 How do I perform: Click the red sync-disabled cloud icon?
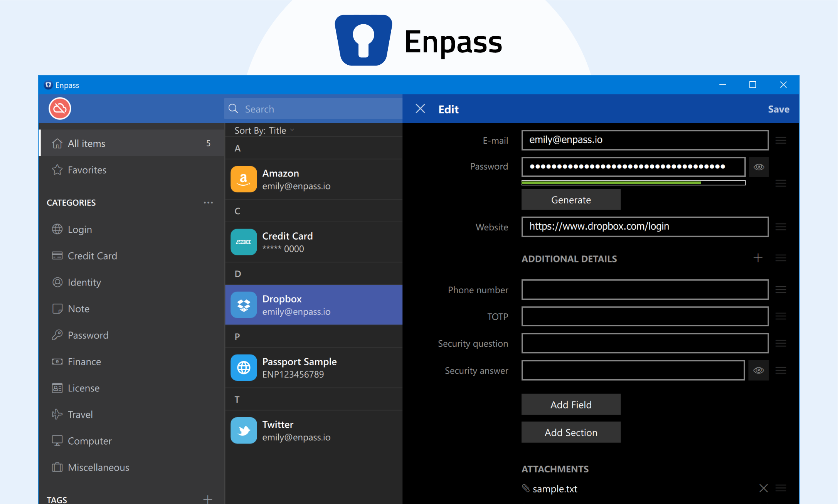tap(60, 109)
